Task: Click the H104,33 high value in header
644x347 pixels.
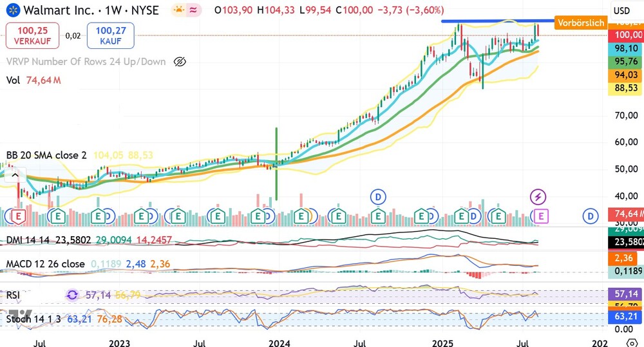Action: coord(276,10)
